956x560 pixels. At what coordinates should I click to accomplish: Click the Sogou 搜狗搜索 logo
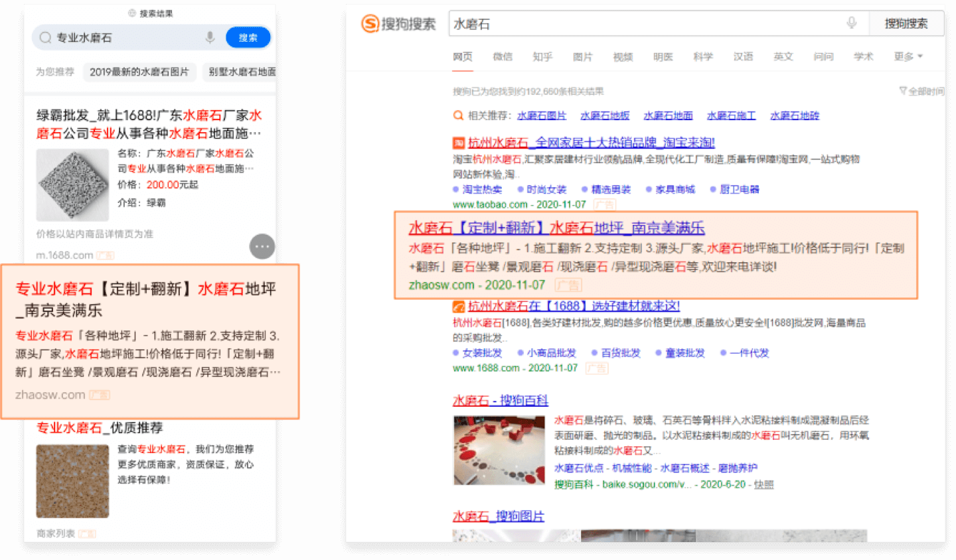point(398,24)
